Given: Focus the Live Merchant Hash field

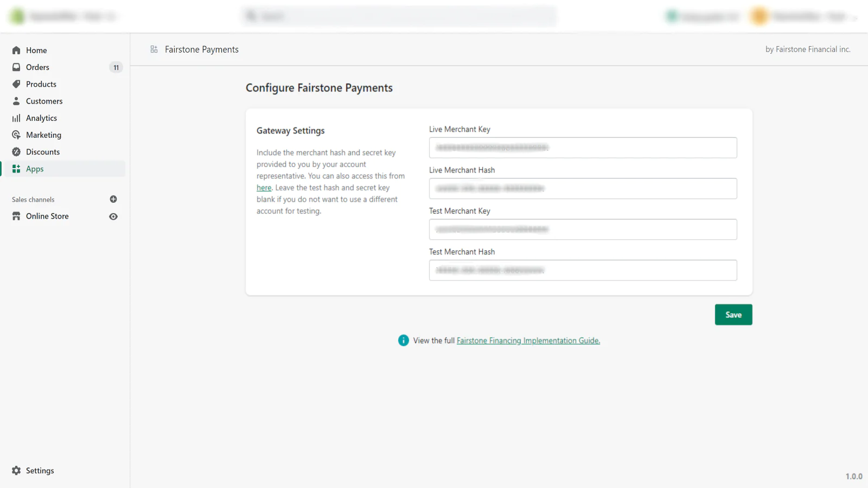Looking at the screenshot, I should [x=583, y=189].
